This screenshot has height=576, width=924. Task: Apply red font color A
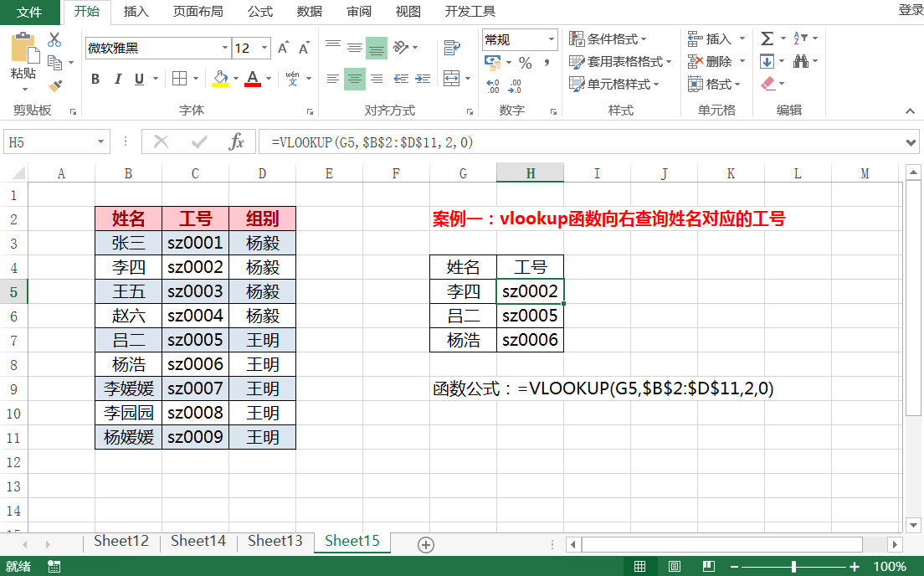(253, 79)
